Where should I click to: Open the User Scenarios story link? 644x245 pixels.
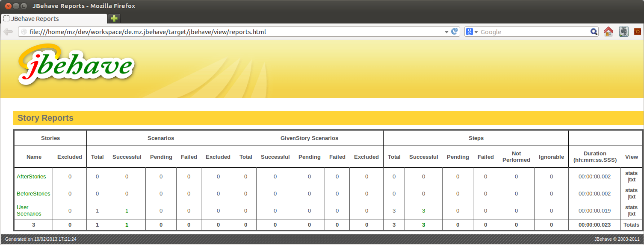(x=29, y=210)
